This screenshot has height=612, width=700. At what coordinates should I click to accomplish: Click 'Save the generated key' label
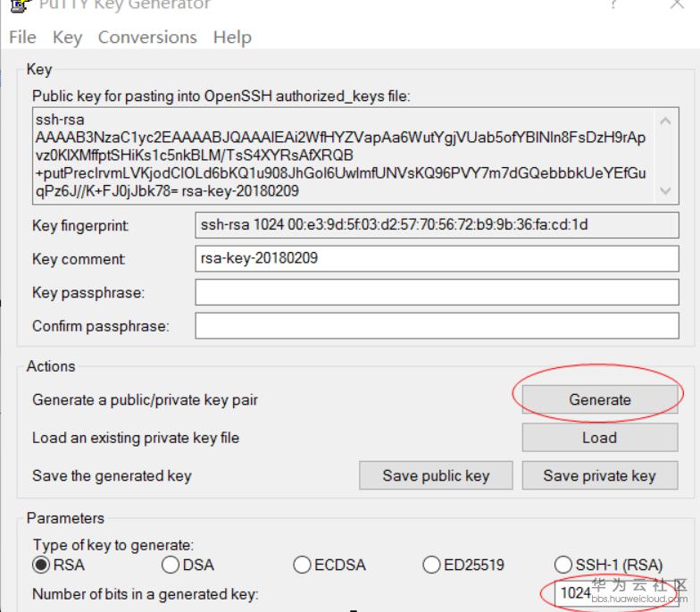coord(112,475)
